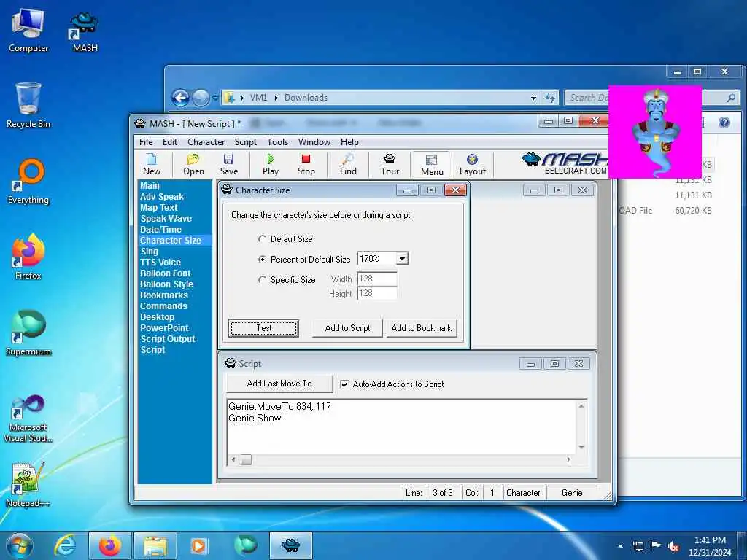The width and height of the screenshot is (747, 560).
Task: Switch to File Explorer on the taskbar
Action: (155, 545)
